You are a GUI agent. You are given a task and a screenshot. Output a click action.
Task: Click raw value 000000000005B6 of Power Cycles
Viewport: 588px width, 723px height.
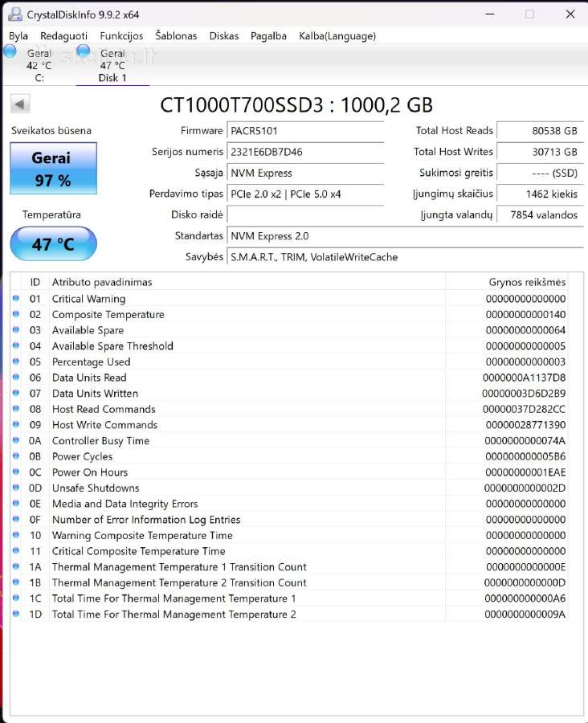(x=525, y=456)
